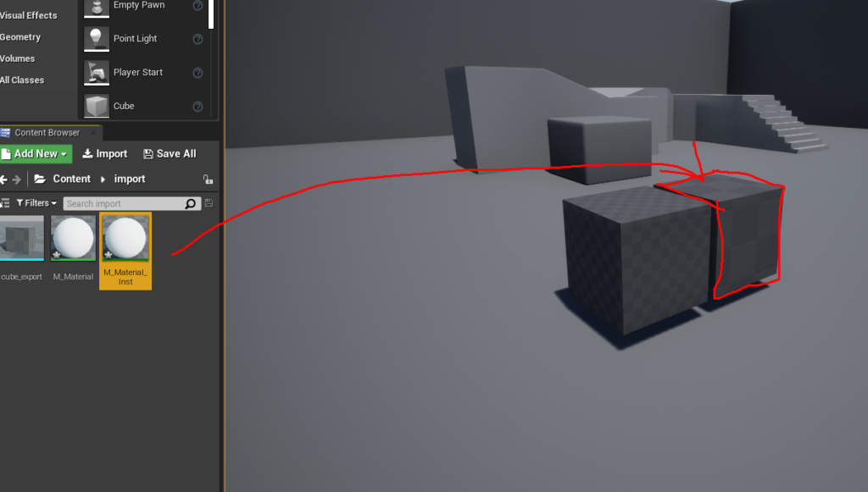The width and height of the screenshot is (868, 492).
Task: Click the Save All button
Action: click(170, 153)
